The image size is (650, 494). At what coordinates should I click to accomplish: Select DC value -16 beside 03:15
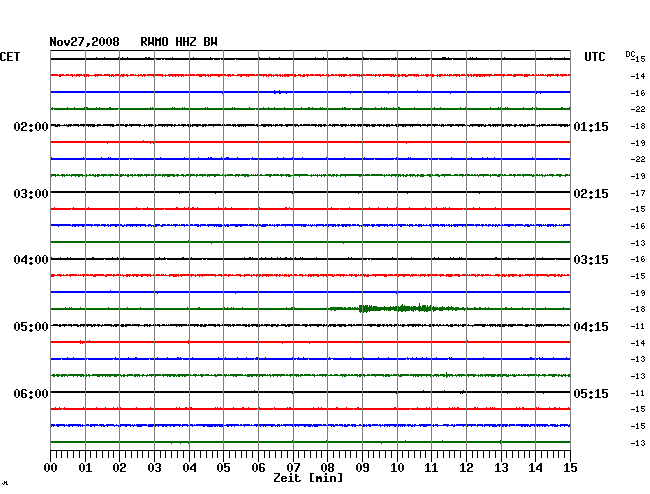click(x=638, y=259)
